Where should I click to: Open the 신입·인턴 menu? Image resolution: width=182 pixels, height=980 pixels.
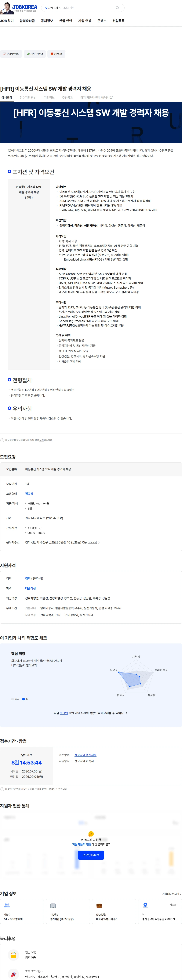click(x=66, y=21)
